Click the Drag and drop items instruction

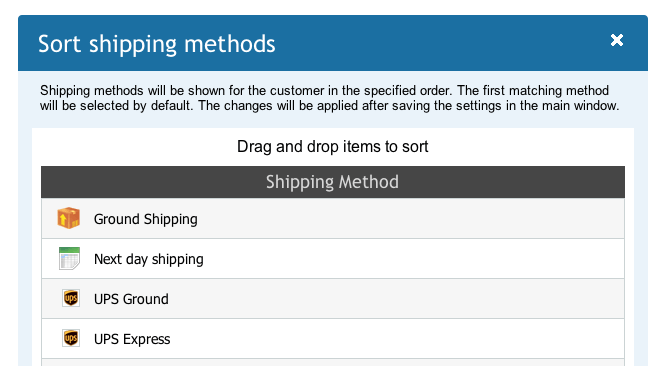coord(333,146)
